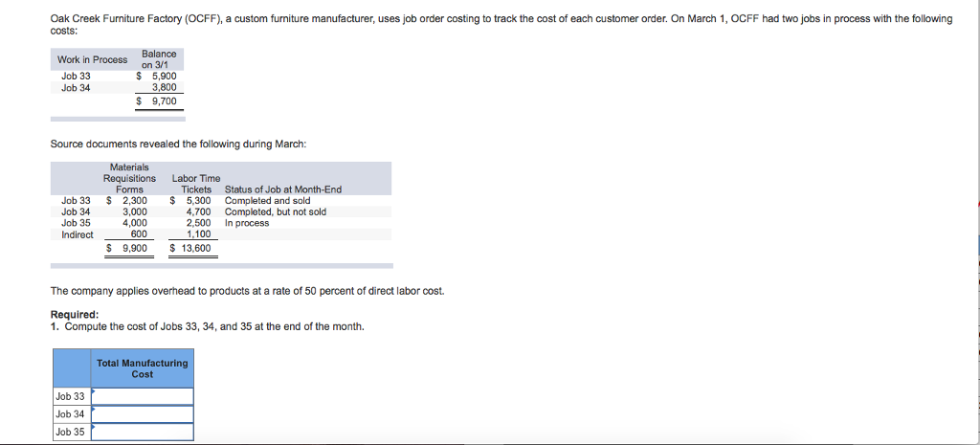Click the Balance on 3/1 column header
The height and width of the screenshot is (445, 980).
click(159, 59)
